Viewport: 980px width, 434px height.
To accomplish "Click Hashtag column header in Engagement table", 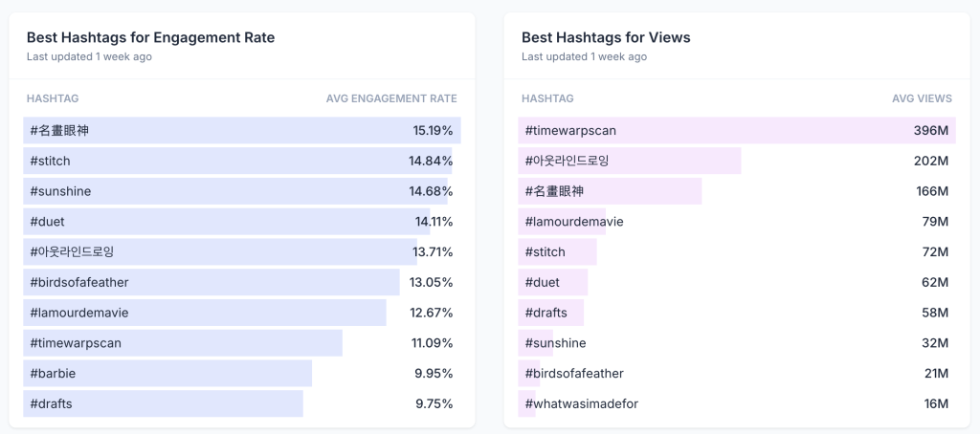I will point(53,98).
